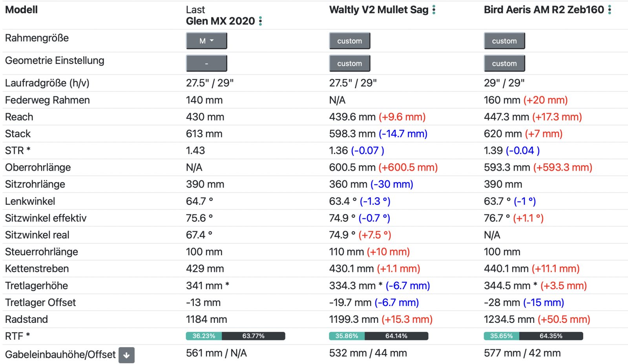Click Waltly frame size custom button
Screen dimensions: 628x364
click(349, 41)
